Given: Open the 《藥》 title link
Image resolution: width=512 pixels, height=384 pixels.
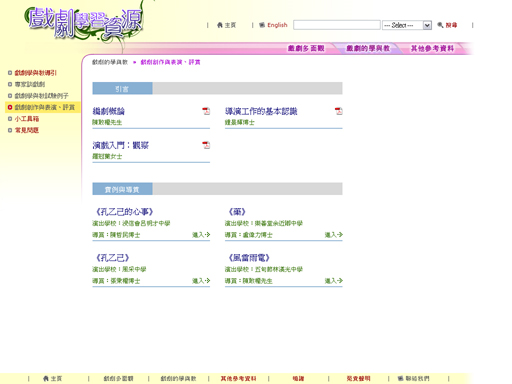Looking at the screenshot, I should click(x=237, y=212).
